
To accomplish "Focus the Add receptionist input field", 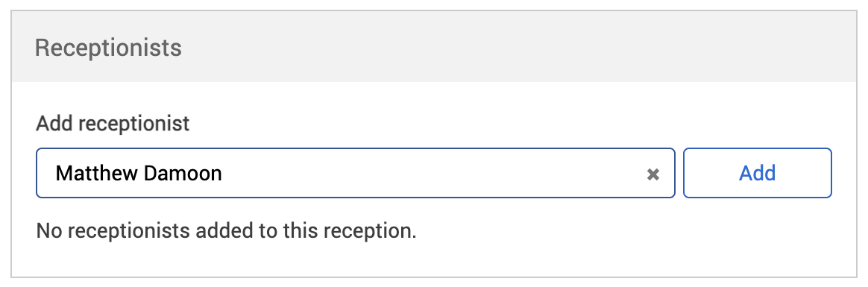I will [x=356, y=172].
